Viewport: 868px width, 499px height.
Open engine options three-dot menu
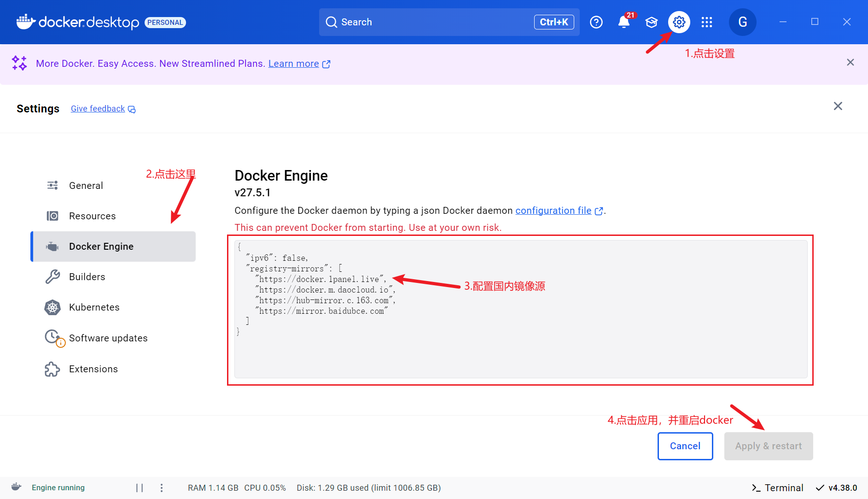coord(162,488)
